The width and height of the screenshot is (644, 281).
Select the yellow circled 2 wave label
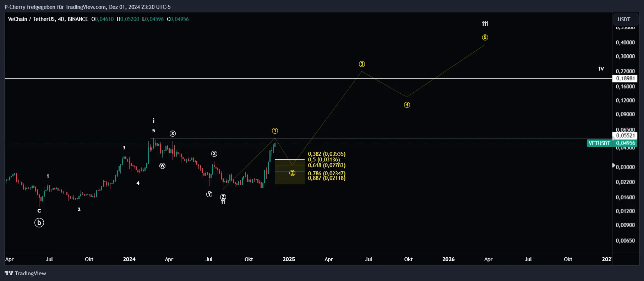click(292, 173)
